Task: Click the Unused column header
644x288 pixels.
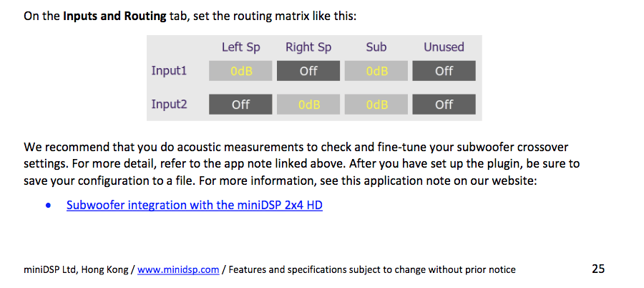Action: point(444,47)
